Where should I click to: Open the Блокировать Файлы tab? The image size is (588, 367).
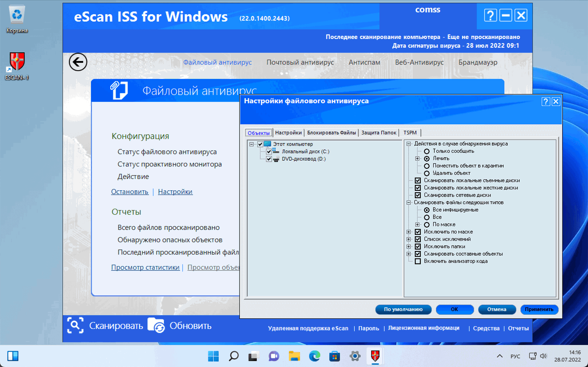332,133
